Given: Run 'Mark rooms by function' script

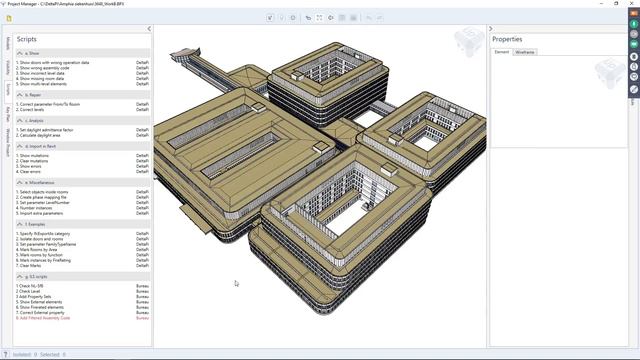Looking at the screenshot, I should click(x=39, y=255).
